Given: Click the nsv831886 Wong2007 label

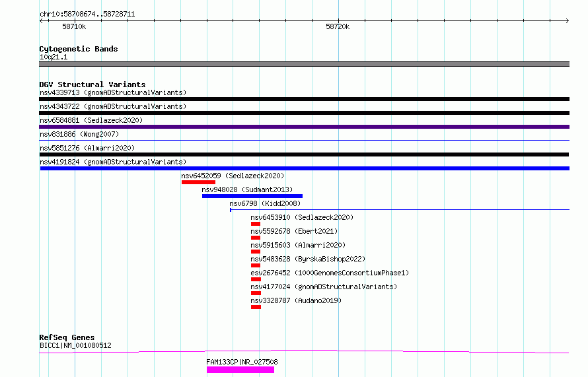Looking at the screenshot, I should [x=79, y=134].
